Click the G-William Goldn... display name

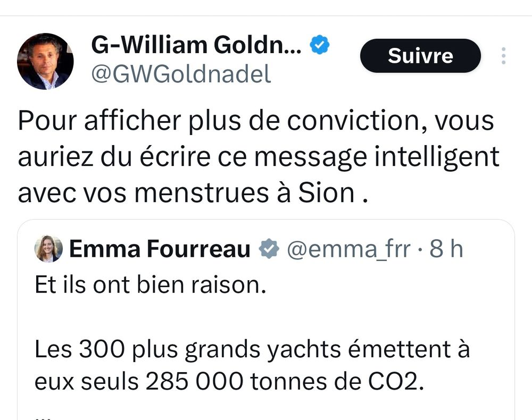[x=196, y=45]
